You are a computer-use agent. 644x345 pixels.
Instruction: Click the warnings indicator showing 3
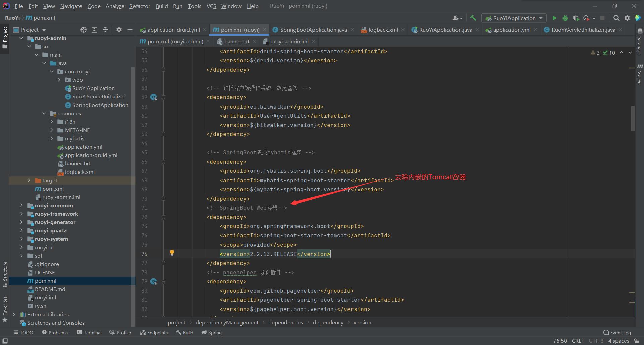[595, 53]
